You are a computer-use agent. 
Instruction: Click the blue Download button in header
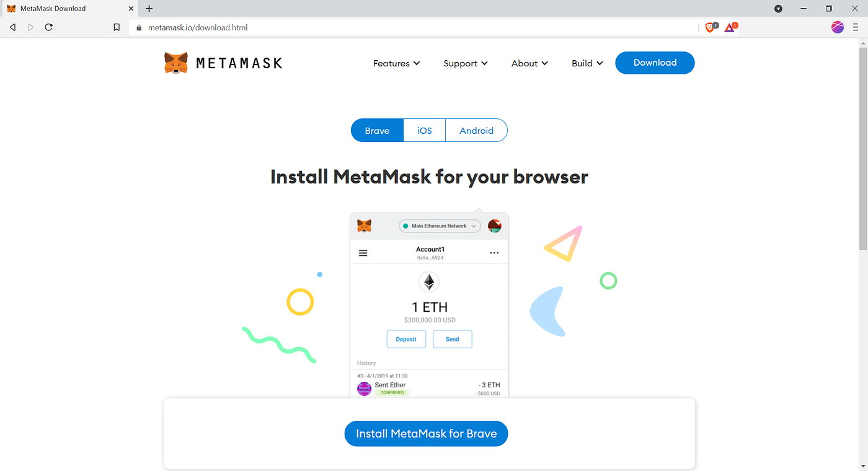point(655,63)
